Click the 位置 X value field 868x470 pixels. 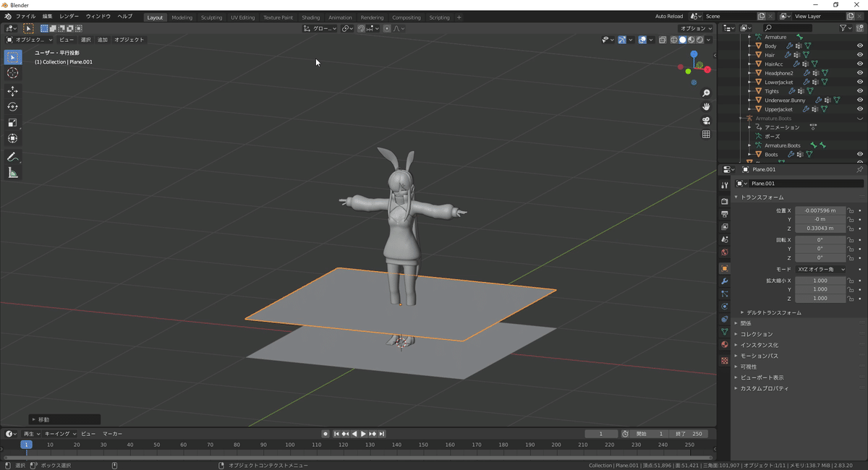pos(821,210)
